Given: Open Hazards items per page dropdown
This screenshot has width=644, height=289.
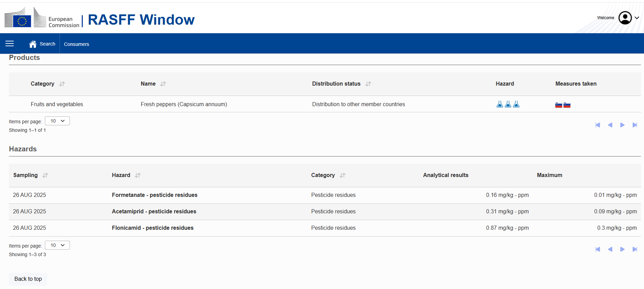Looking at the screenshot, I should (x=57, y=245).
